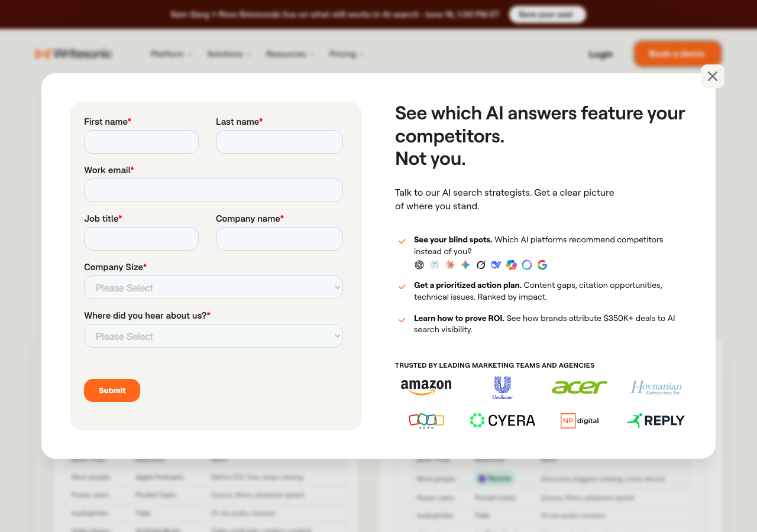This screenshot has height=532, width=757.
Task: Click the Zoho logo
Action: [426, 420]
